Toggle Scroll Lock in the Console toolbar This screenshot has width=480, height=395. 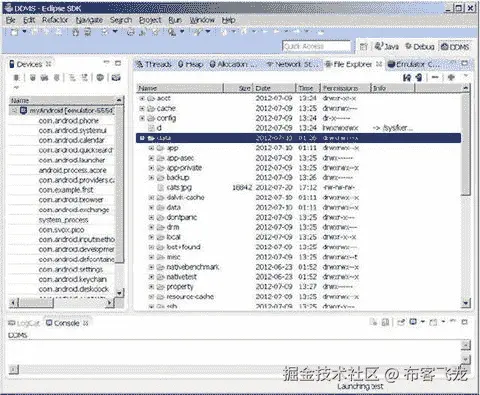(386, 322)
